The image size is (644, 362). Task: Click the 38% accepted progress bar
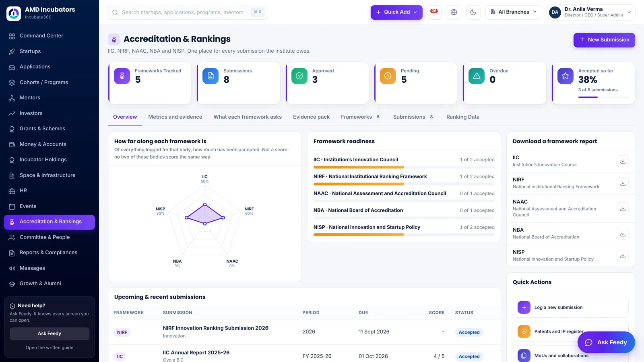pos(603,97)
